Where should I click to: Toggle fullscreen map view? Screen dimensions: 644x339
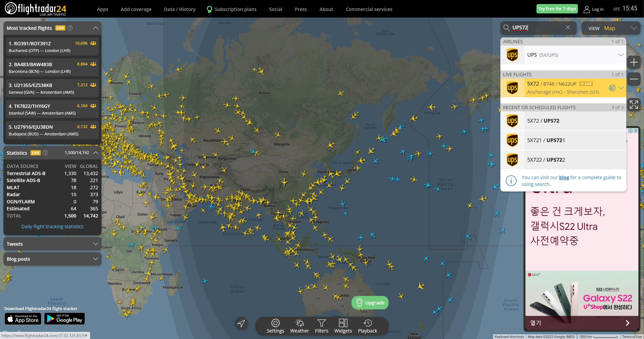tap(633, 104)
